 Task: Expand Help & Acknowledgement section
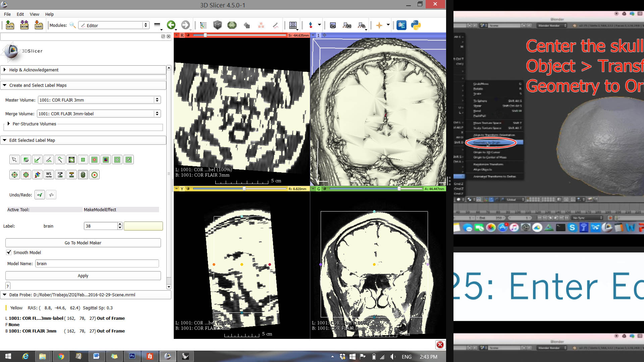(x=83, y=70)
